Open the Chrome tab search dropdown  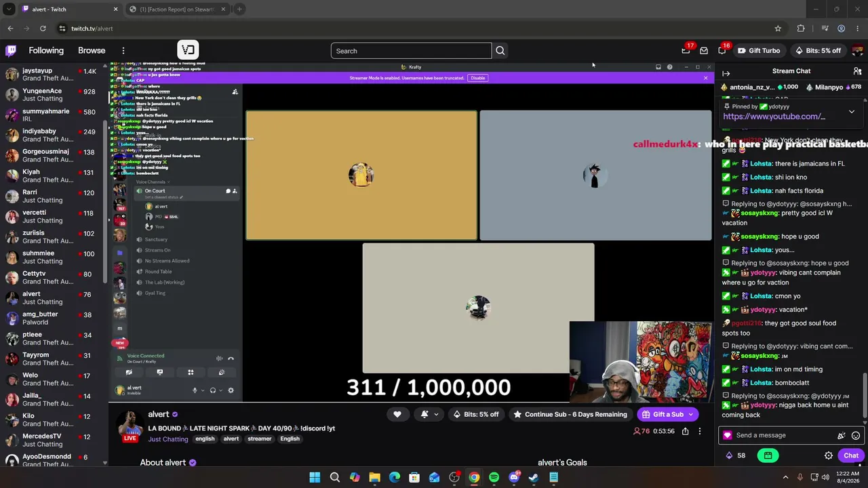[x=9, y=9]
